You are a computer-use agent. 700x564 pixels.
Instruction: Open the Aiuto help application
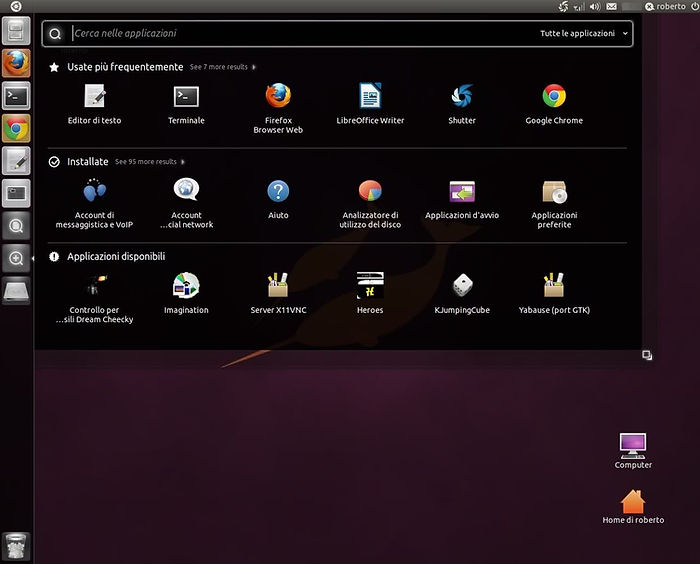pyautogui.click(x=278, y=199)
